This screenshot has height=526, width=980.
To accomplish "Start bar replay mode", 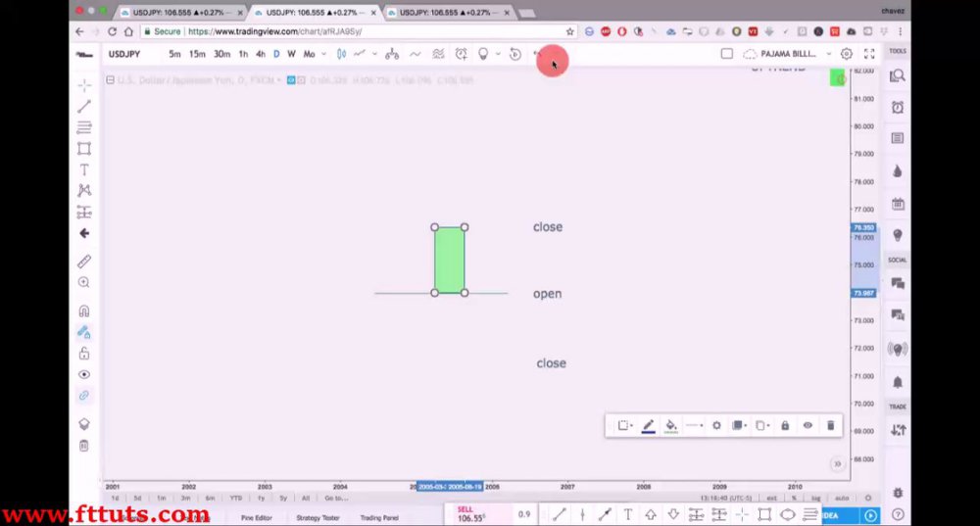I will pyautogui.click(x=515, y=54).
